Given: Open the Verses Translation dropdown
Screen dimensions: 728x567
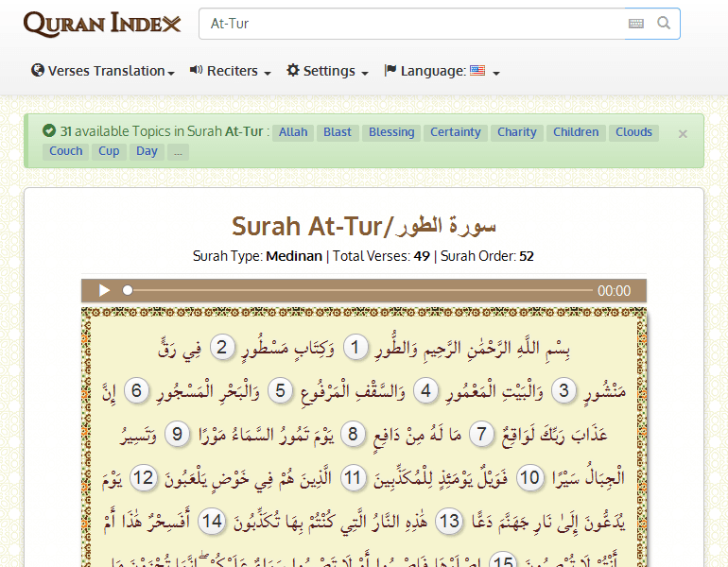Looking at the screenshot, I should coord(103,71).
